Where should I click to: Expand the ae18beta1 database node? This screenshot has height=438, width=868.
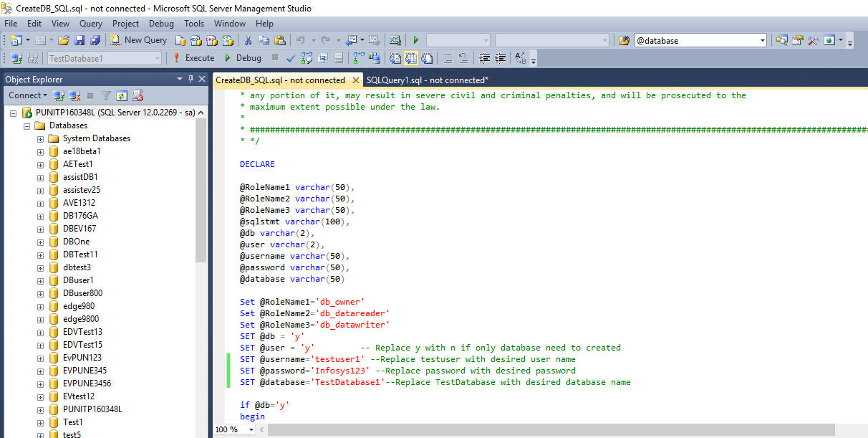pos(40,151)
